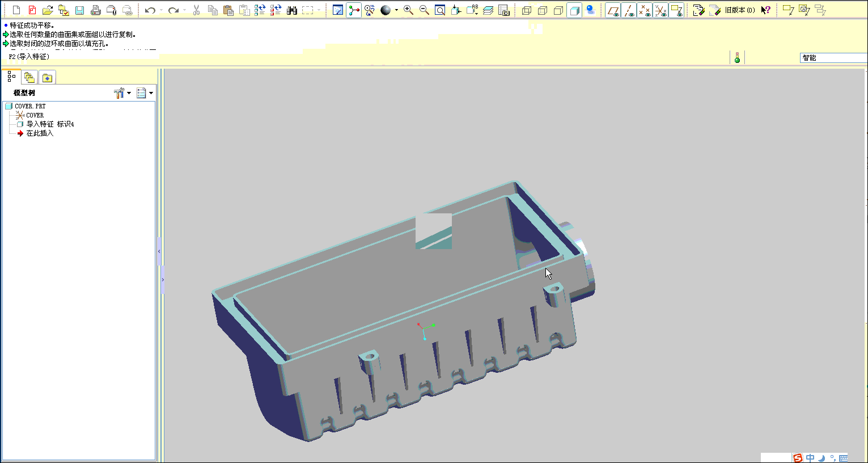This screenshot has height=463, width=868.
Task: Click the Undo arrow
Action: tap(150, 10)
